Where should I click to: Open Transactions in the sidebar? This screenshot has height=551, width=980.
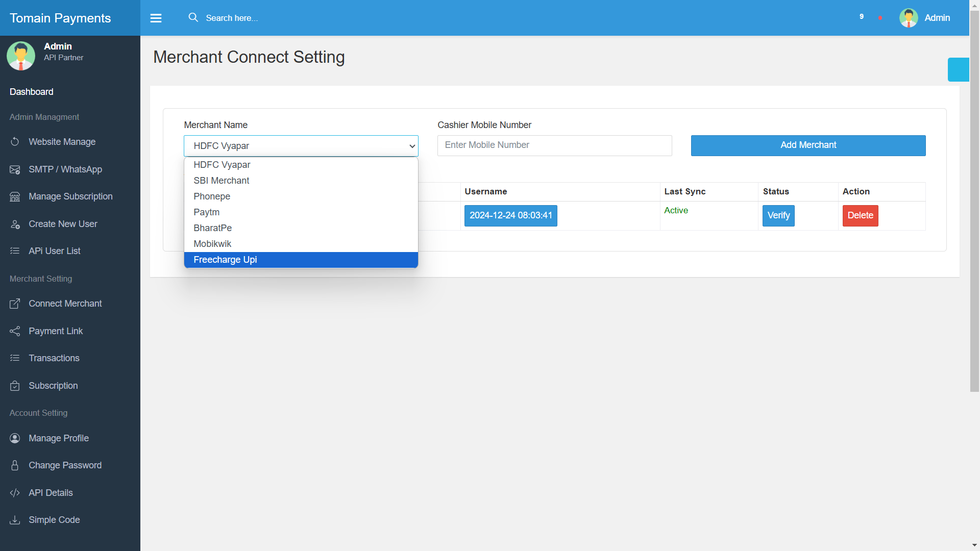coord(54,358)
